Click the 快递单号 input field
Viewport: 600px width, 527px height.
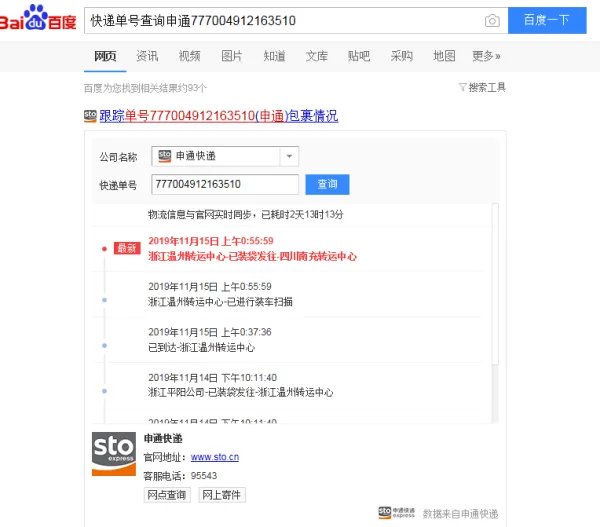click(x=225, y=184)
